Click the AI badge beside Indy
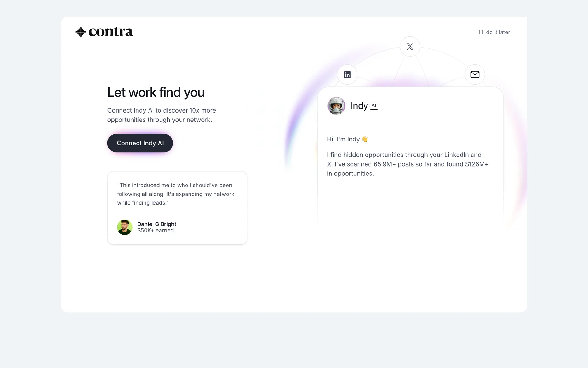 (x=374, y=106)
